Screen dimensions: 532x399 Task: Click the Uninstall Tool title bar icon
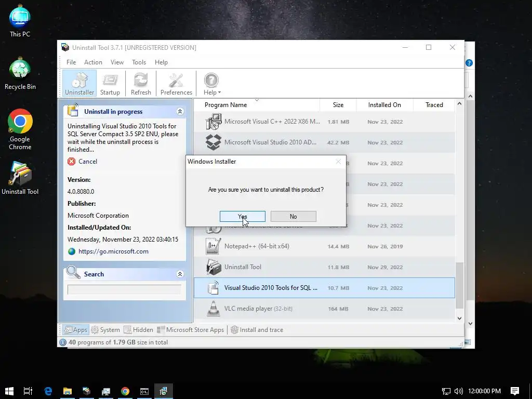65,47
